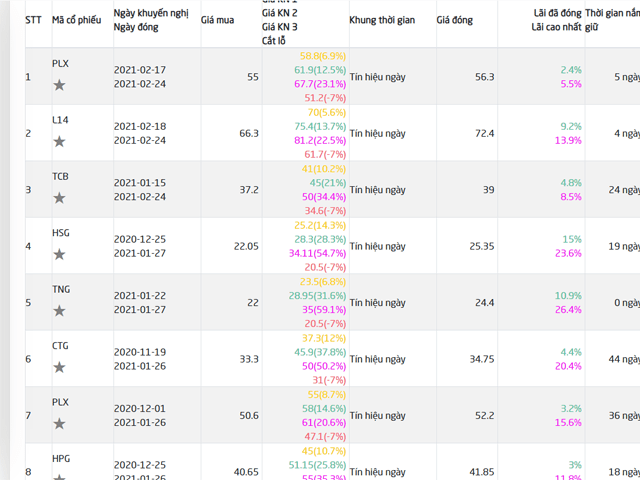Star the PLX stock in row 1
This screenshot has height=480, width=640.
tap(59, 85)
